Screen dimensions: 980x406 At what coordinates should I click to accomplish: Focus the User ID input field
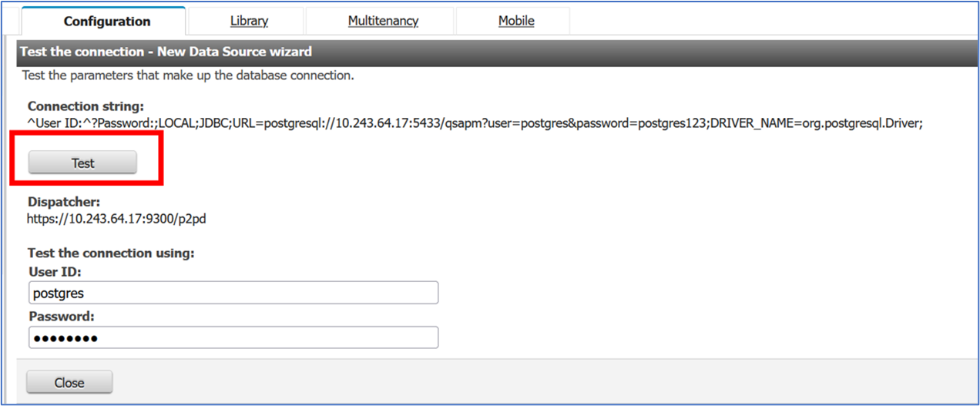tap(233, 293)
